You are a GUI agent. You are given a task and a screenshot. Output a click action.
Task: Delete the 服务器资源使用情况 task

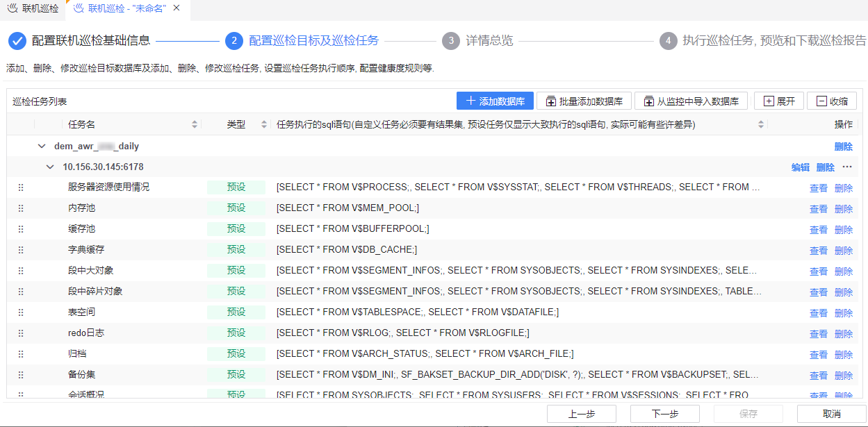click(x=844, y=188)
